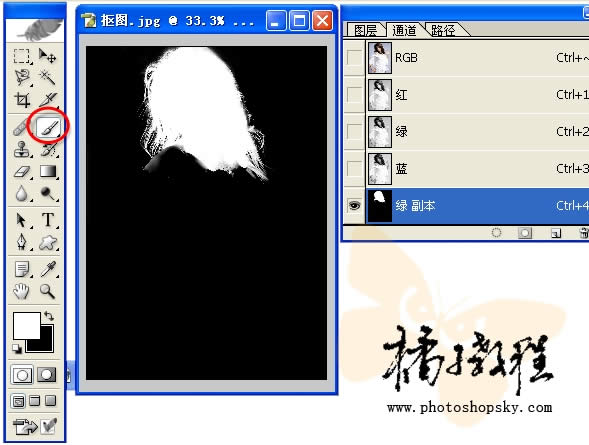Select the Eraser tool

pos(21,172)
